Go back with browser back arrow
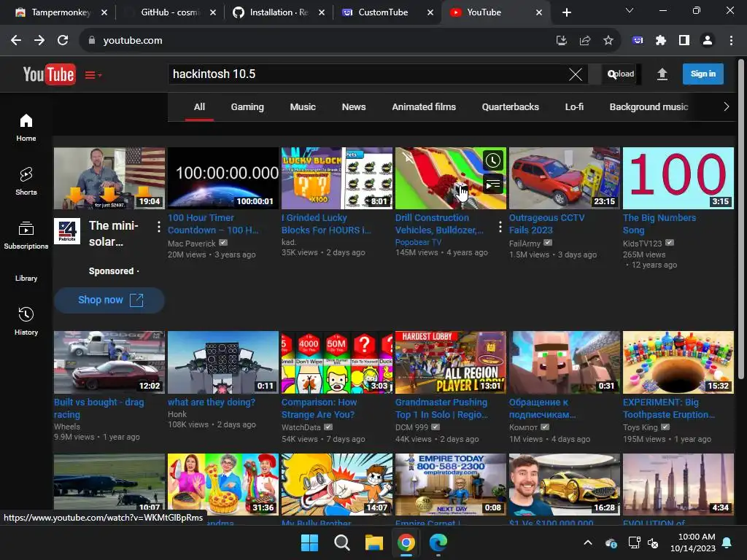This screenshot has width=747, height=560. pos(16,41)
